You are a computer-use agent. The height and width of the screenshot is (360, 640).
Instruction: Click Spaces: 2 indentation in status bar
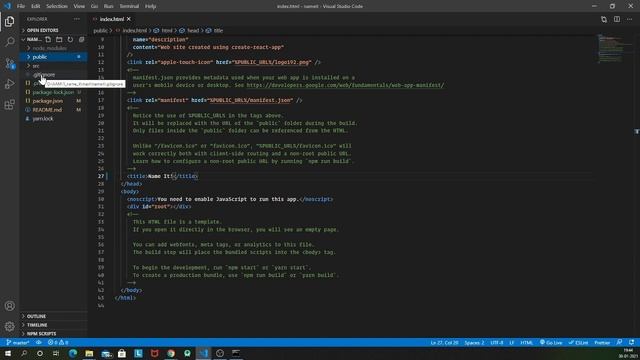[474, 342]
